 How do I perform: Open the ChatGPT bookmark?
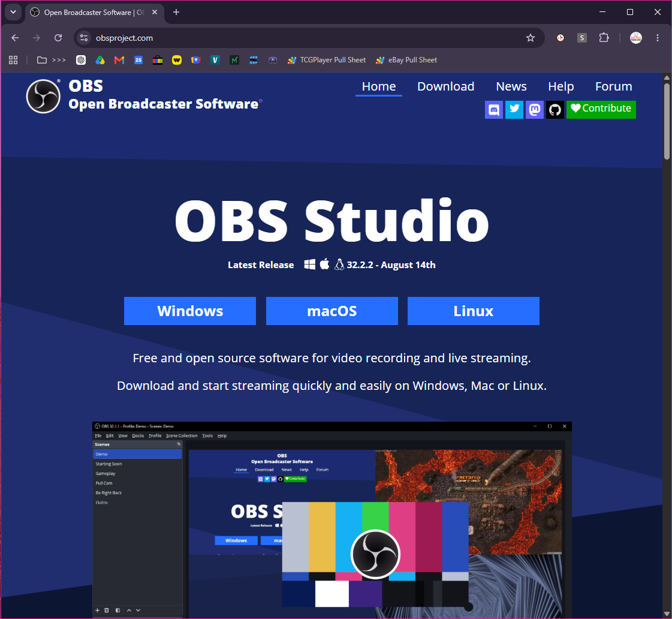point(80,60)
